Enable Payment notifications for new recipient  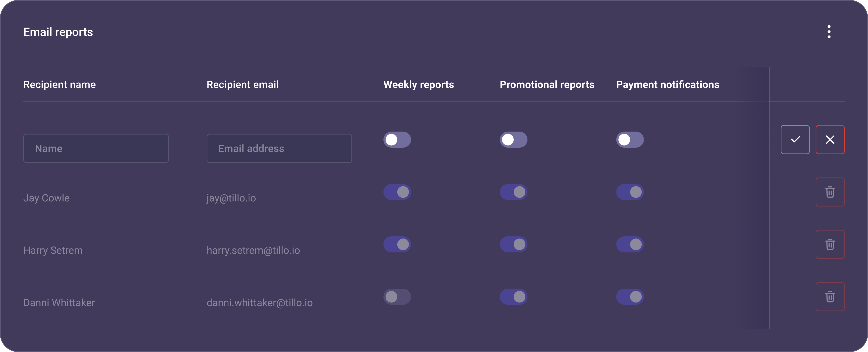pos(630,139)
